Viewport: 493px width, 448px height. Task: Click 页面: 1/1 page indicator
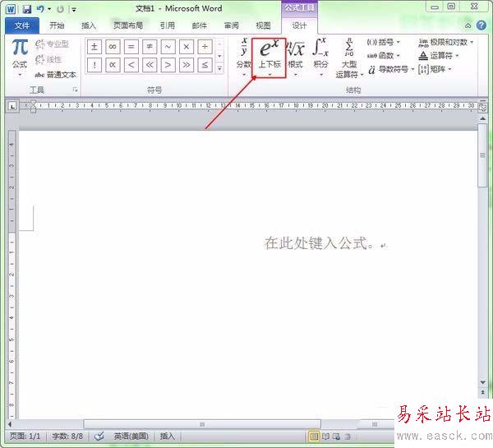click(25, 436)
